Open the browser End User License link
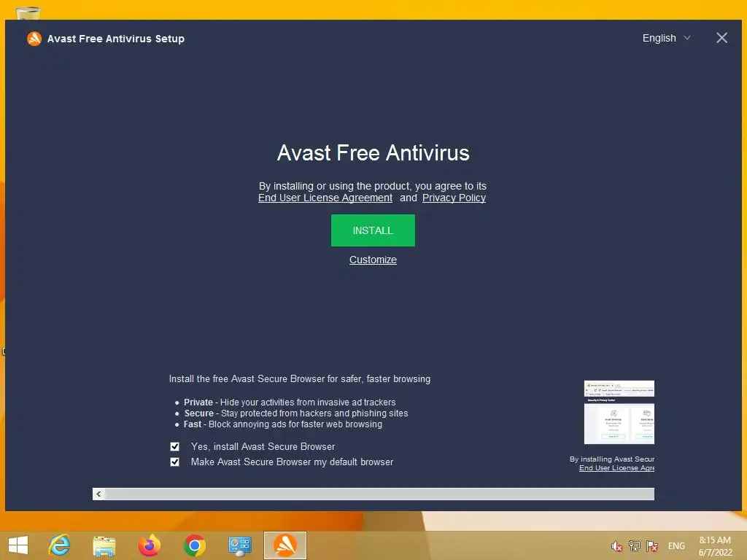Image resolution: width=747 pixels, height=560 pixels. 616,468
